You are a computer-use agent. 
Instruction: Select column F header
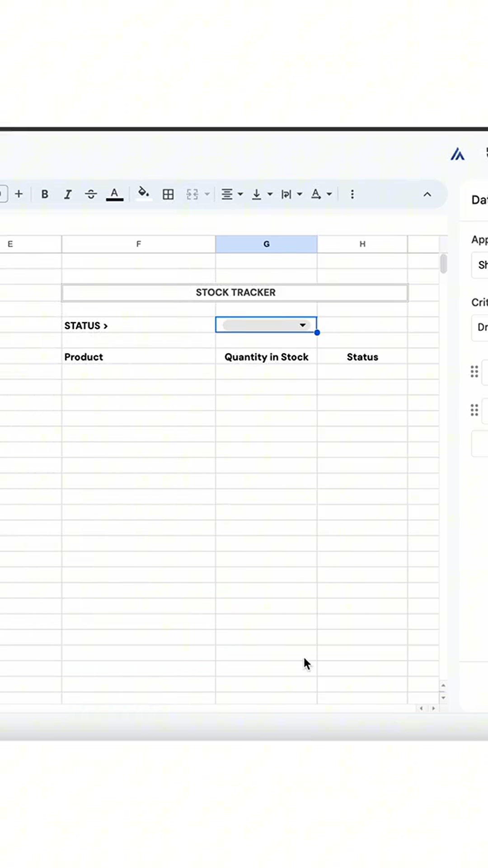click(138, 244)
